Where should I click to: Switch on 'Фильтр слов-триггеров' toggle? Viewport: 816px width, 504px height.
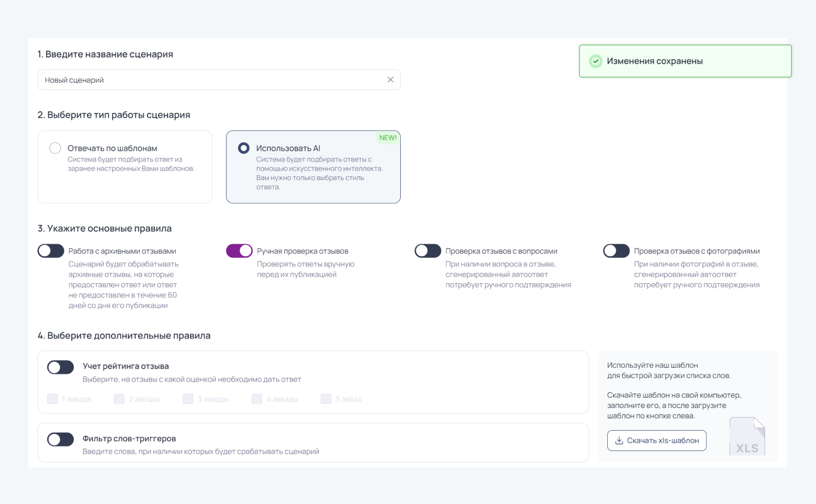coord(61,439)
